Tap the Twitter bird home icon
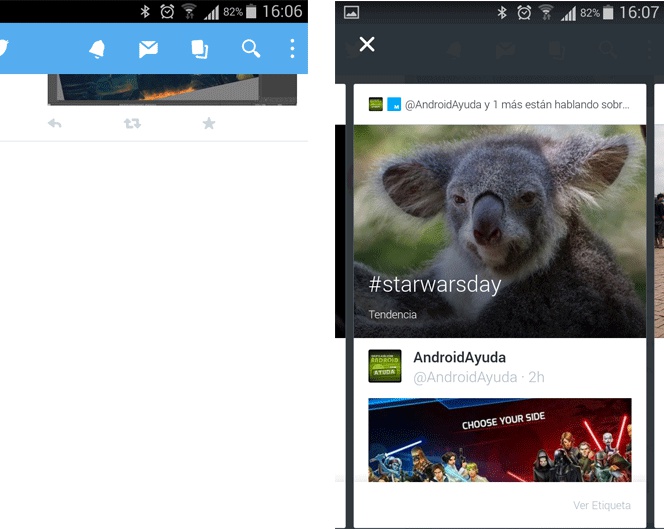This screenshot has height=529, width=664. pos(3,48)
